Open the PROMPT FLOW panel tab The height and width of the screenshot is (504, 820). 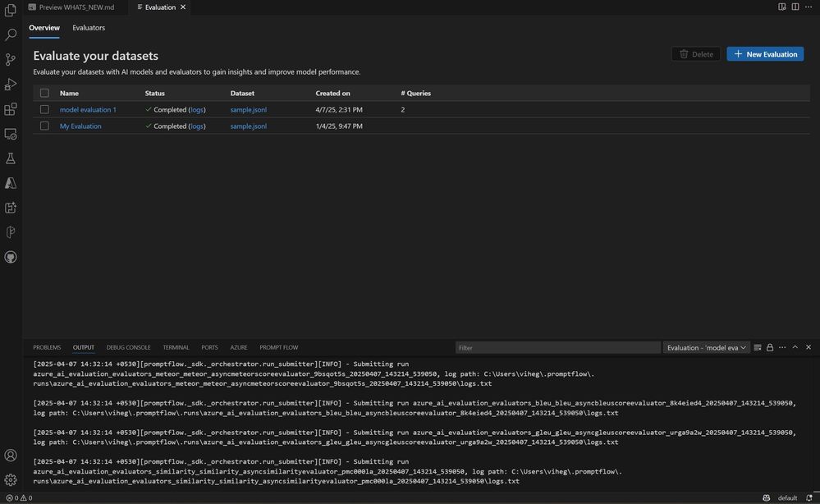pyautogui.click(x=279, y=347)
